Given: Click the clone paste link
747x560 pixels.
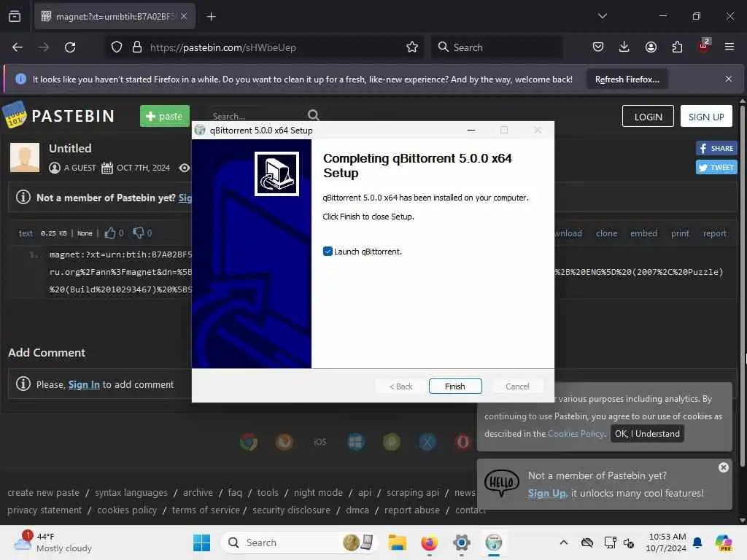Looking at the screenshot, I should point(606,233).
